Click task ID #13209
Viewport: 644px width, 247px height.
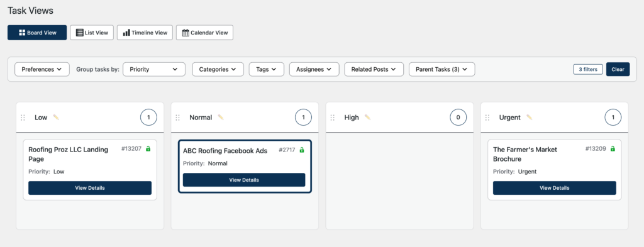pyautogui.click(x=596, y=149)
